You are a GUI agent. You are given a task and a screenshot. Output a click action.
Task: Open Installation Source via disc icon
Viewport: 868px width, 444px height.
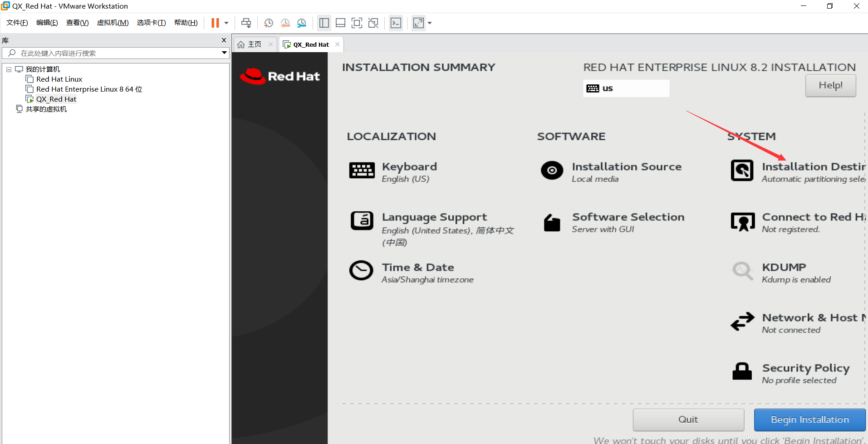[x=552, y=171]
